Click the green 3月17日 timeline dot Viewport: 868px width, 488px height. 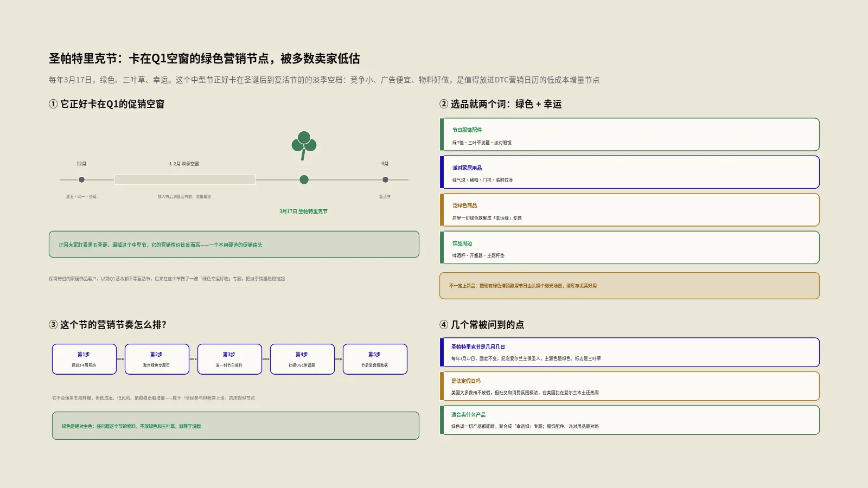point(304,179)
